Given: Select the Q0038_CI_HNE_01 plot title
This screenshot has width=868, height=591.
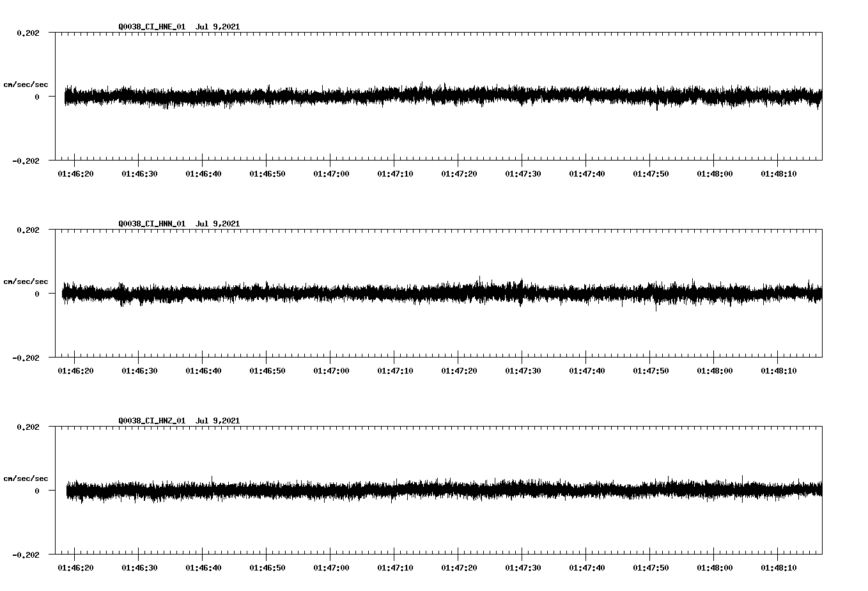Looking at the screenshot, I should 152,27.
